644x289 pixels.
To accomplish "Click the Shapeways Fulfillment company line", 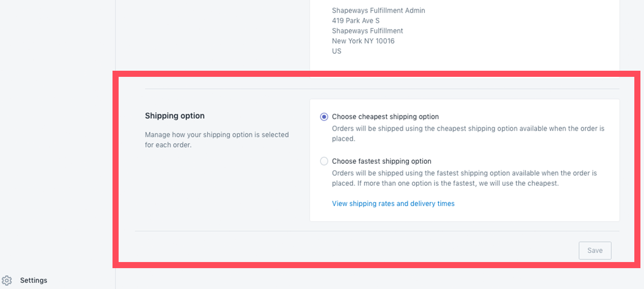I will (x=368, y=31).
